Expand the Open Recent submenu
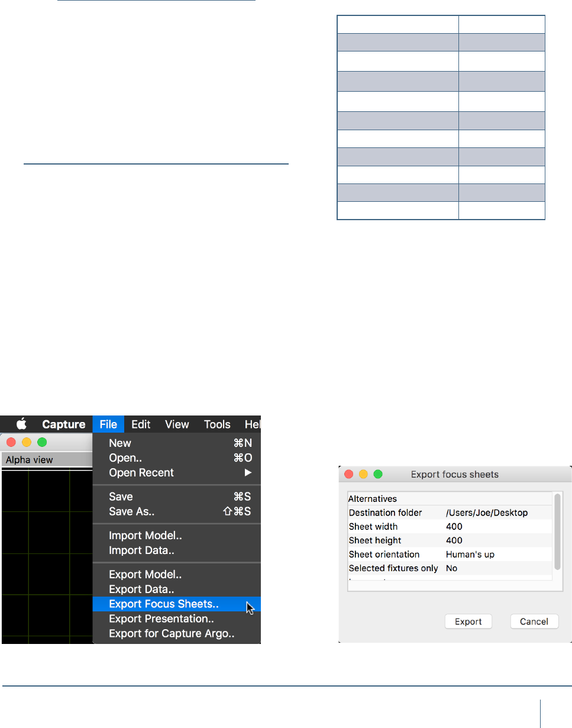The image size is (572, 728). point(177,472)
